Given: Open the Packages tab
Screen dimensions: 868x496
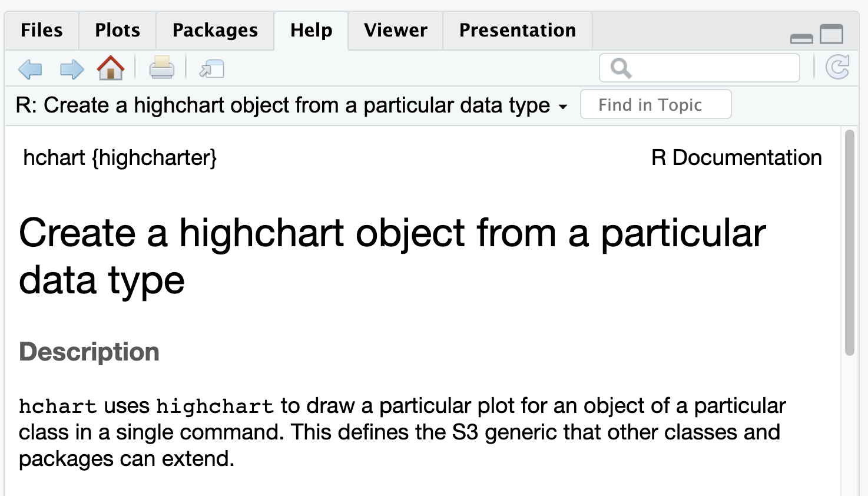Looking at the screenshot, I should 215,30.
